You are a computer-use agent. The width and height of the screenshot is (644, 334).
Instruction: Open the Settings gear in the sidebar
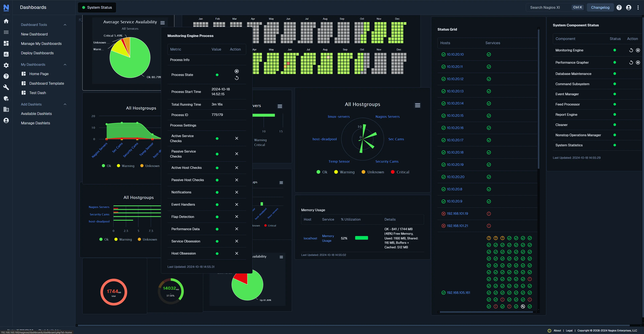click(x=6, y=65)
